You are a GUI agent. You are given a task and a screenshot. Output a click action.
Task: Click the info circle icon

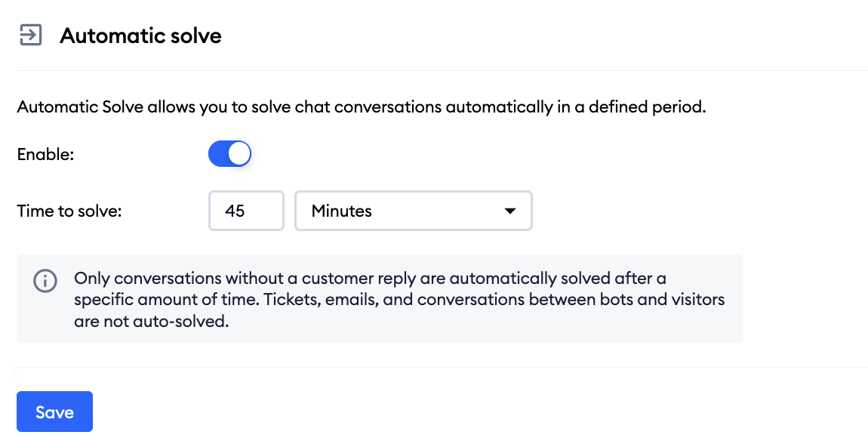(45, 280)
